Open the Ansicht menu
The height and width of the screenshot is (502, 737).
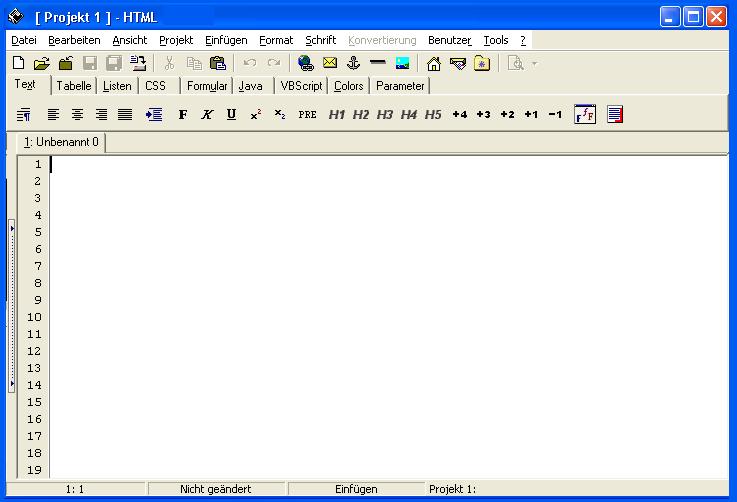(130, 40)
